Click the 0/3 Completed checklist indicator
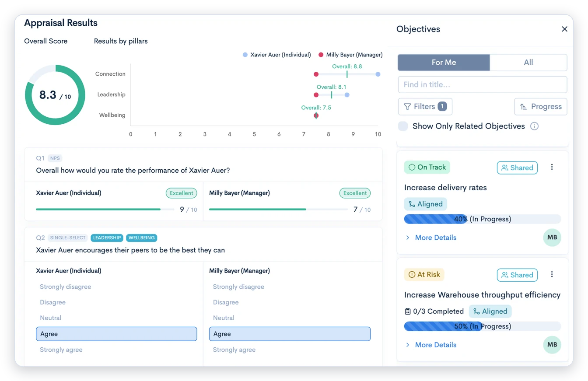Image resolution: width=588 pixels, height=381 pixels. 434,311
